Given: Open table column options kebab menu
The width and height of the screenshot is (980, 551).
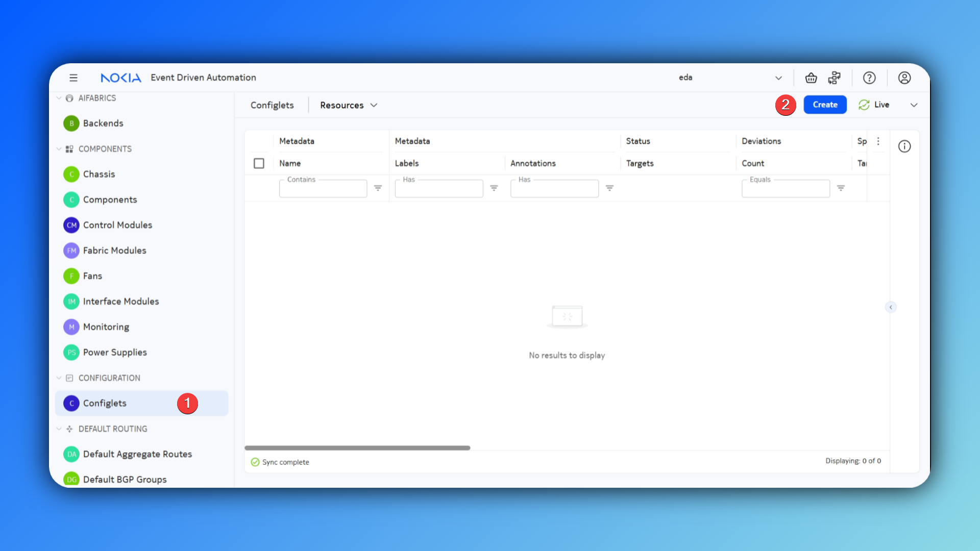Looking at the screenshot, I should click(x=878, y=141).
